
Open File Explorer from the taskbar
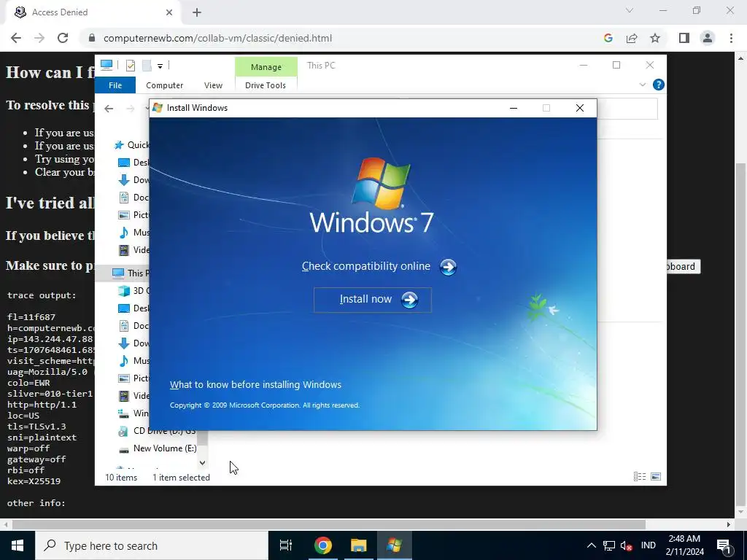pyautogui.click(x=359, y=545)
